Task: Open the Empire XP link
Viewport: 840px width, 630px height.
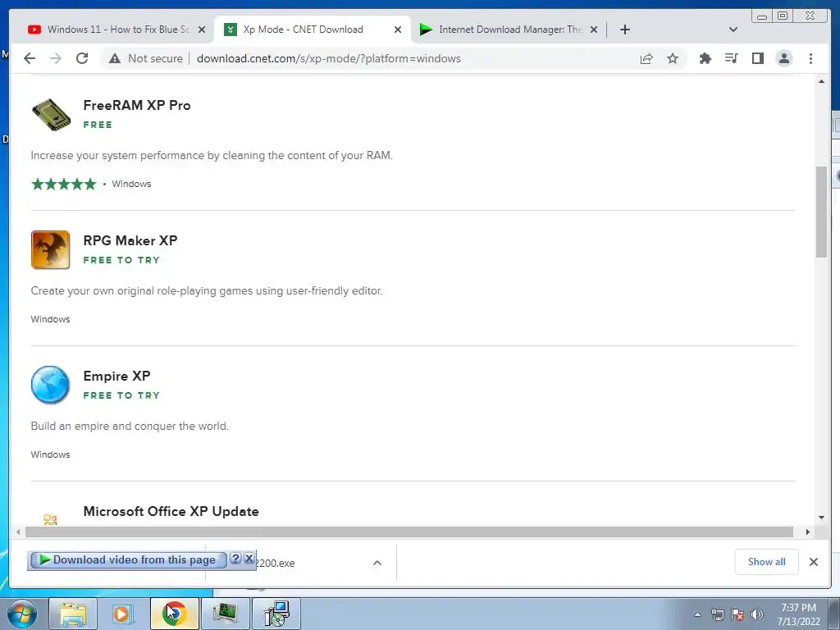Action: pyautogui.click(x=116, y=376)
